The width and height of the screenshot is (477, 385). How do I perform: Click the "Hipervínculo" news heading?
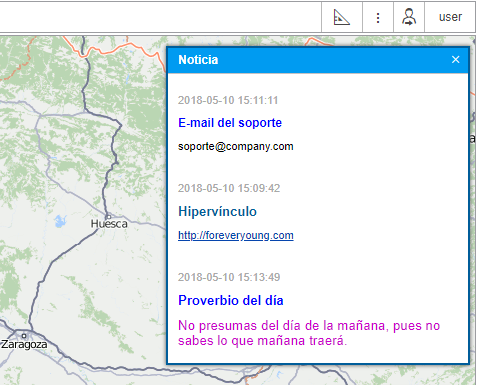217,211
